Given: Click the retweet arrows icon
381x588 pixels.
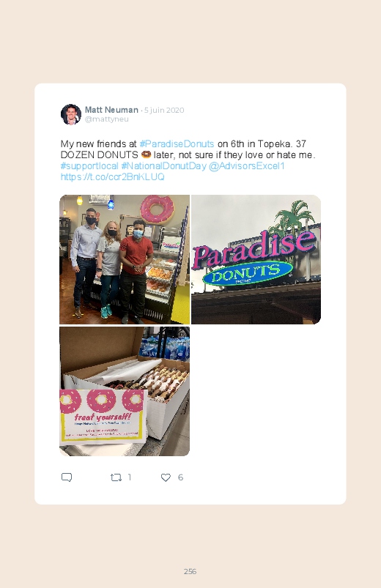Looking at the screenshot, I should tap(116, 477).
